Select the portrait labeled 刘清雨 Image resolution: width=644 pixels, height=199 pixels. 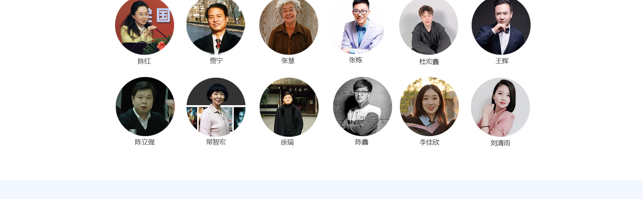click(500, 107)
